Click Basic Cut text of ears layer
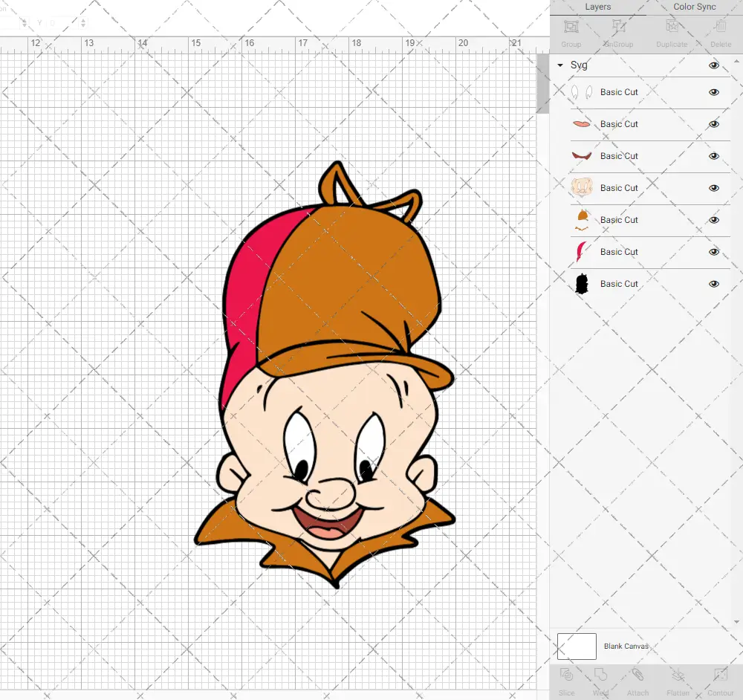 [x=619, y=92]
